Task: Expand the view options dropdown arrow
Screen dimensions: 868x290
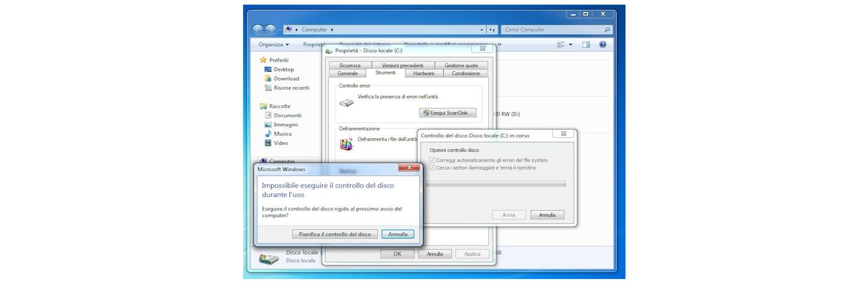Action: point(570,45)
